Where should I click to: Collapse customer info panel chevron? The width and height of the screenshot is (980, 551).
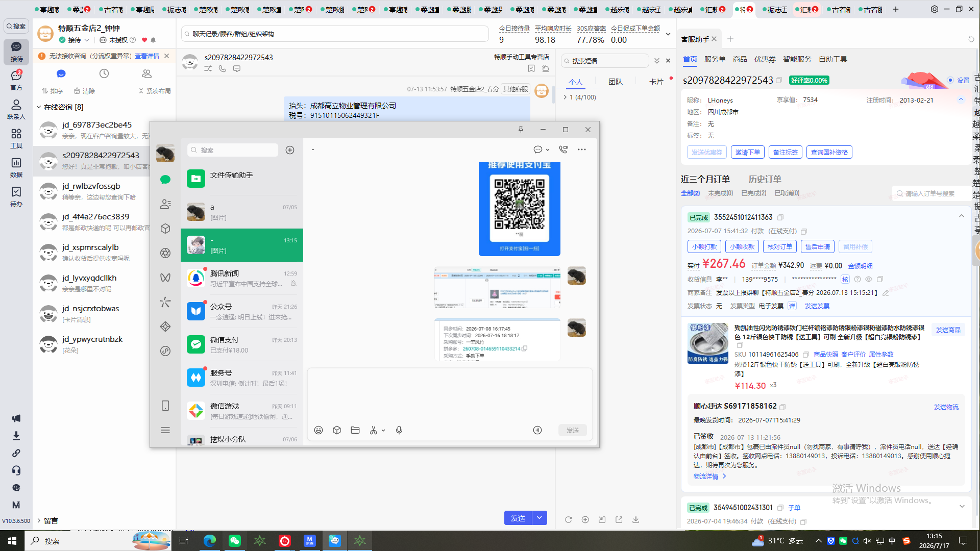(961, 99)
